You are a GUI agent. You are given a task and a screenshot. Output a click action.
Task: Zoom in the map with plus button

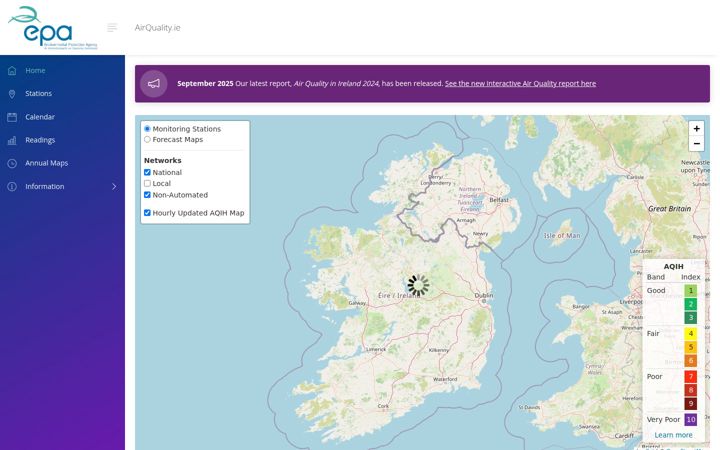tap(696, 129)
